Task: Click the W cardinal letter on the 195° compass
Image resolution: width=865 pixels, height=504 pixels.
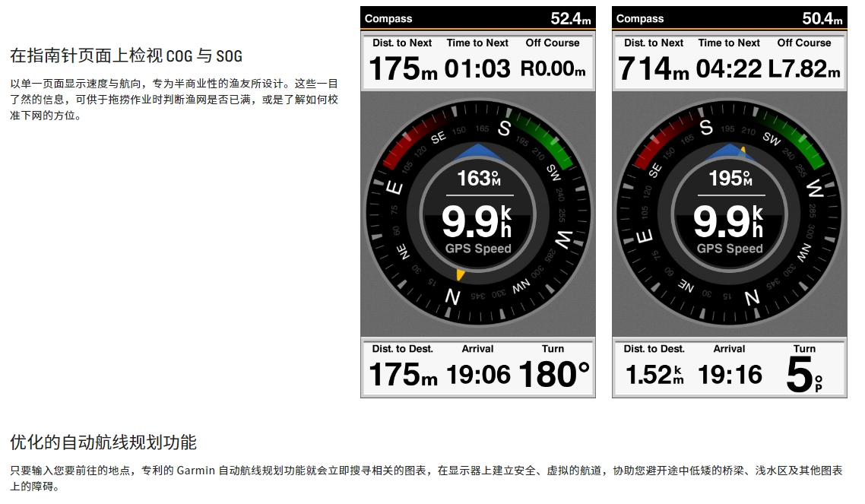Action: [815, 186]
